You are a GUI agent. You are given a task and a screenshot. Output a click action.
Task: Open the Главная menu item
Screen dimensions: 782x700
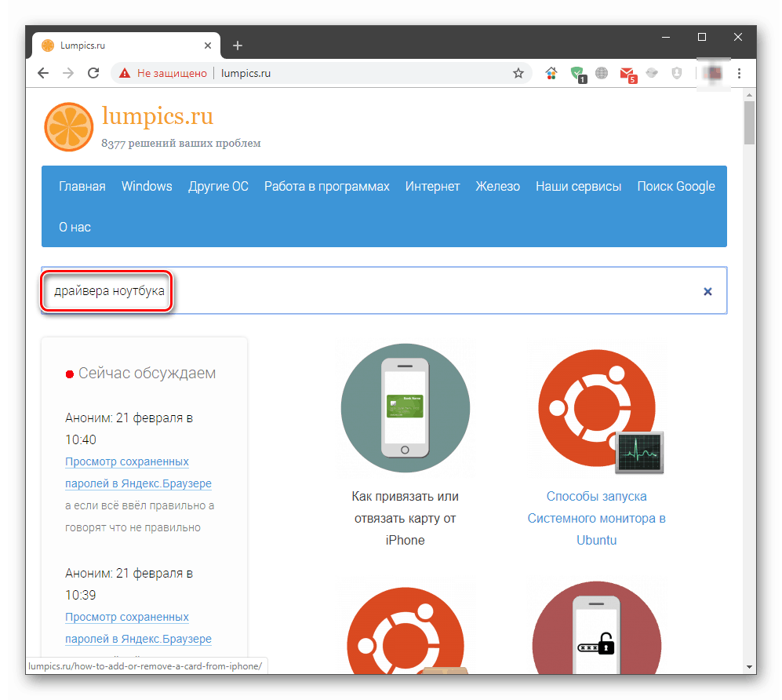[82, 186]
